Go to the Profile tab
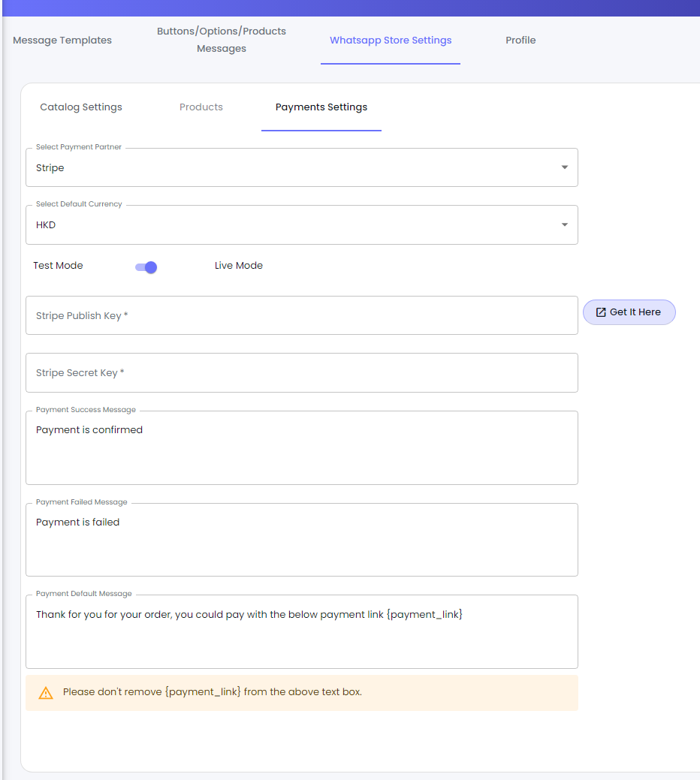The width and height of the screenshot is (700, 780). tap(520, 41)
